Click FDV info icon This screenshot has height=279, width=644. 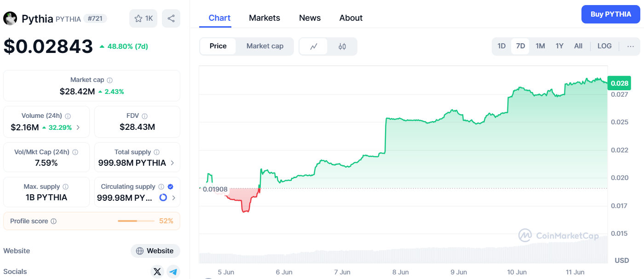(144, 116)
